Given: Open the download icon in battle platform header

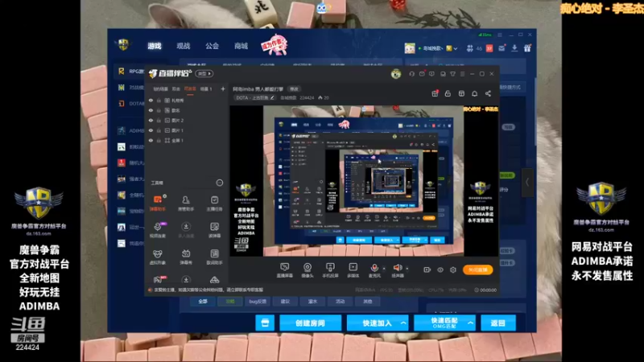Looking at the screenshot, I should pos(514,48).
